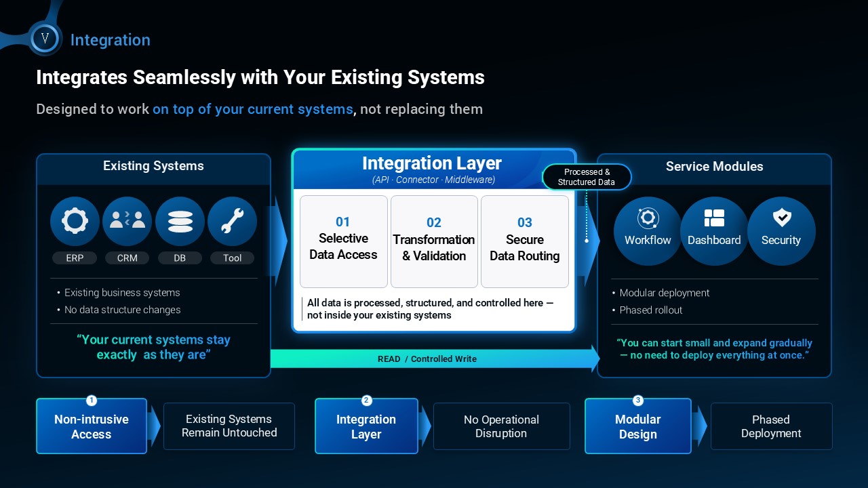Click the Processed & Structured Data pill

[x=586, y=178]
